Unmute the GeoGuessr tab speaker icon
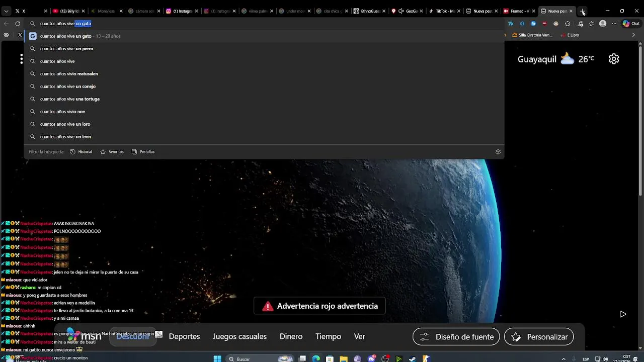Image resolution: width=644 pixels, height=362 pixels. [401, 11]
